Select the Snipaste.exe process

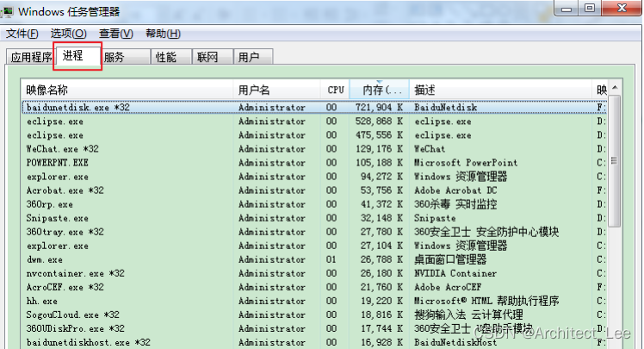pos(314,218)
